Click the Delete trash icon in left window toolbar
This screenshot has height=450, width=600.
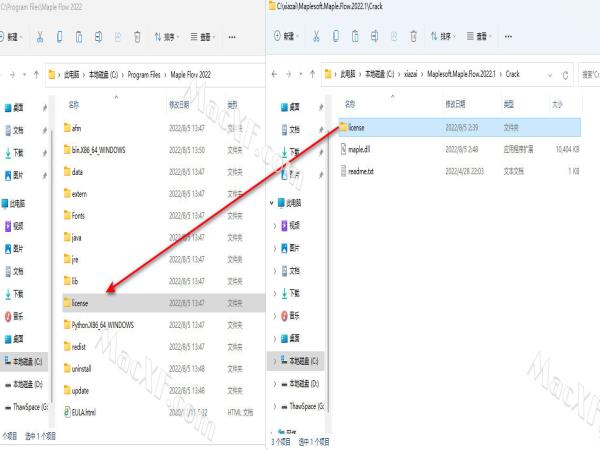(x=137, y=37)
